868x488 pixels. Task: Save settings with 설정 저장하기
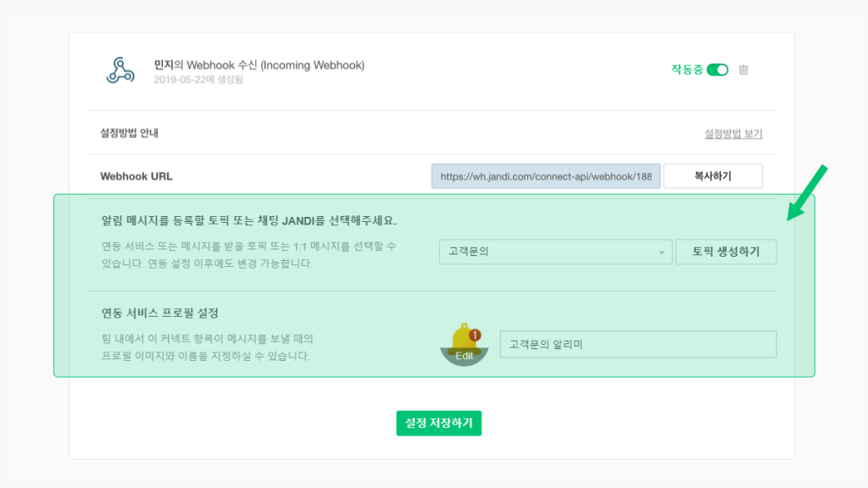click(x=438, y=423)
